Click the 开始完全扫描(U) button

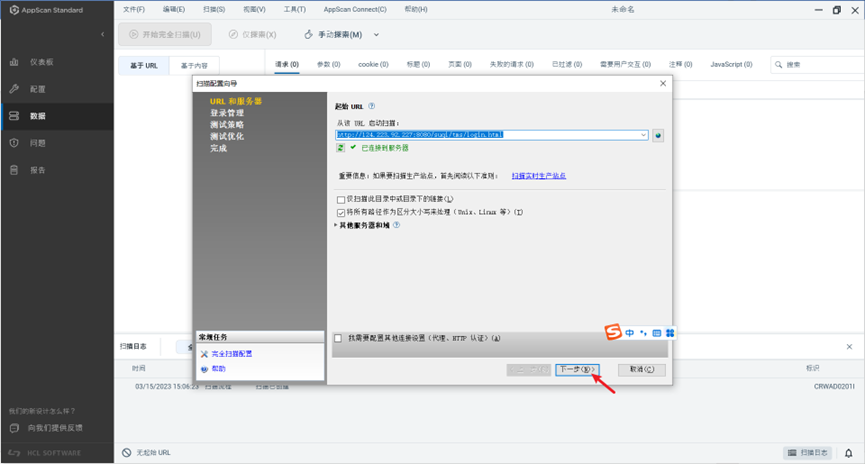click(x=165, y=34)
